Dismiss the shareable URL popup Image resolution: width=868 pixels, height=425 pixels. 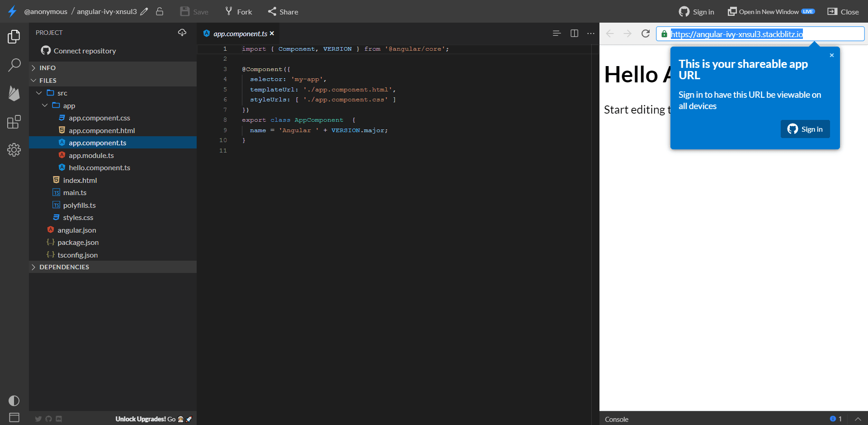pos(831,55)
